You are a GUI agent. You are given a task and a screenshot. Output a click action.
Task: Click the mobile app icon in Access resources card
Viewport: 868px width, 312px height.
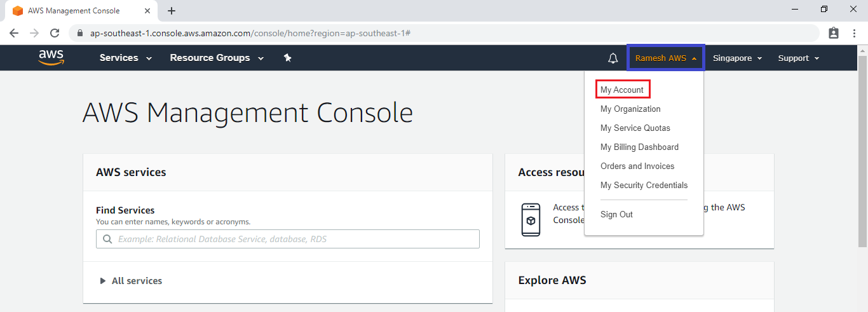coord(531,220)
